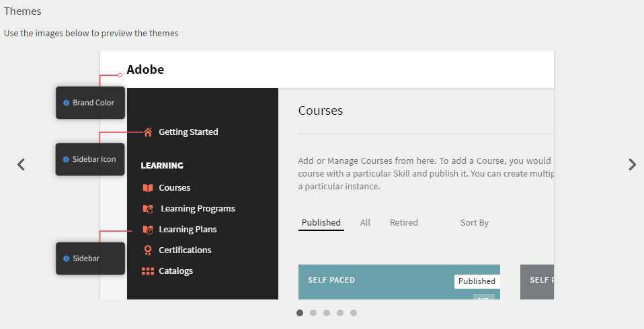Click the Certifications ribbon icon

148,250
